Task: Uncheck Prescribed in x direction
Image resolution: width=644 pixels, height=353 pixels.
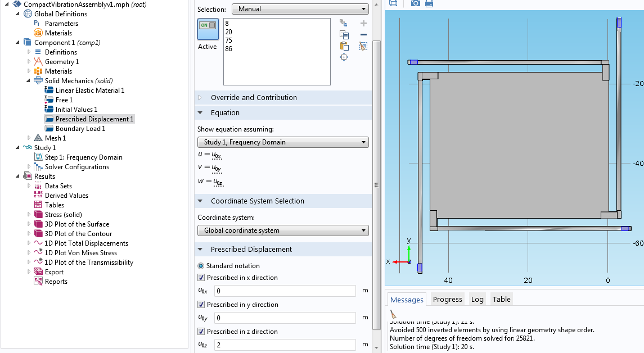Action: (201, 278)
